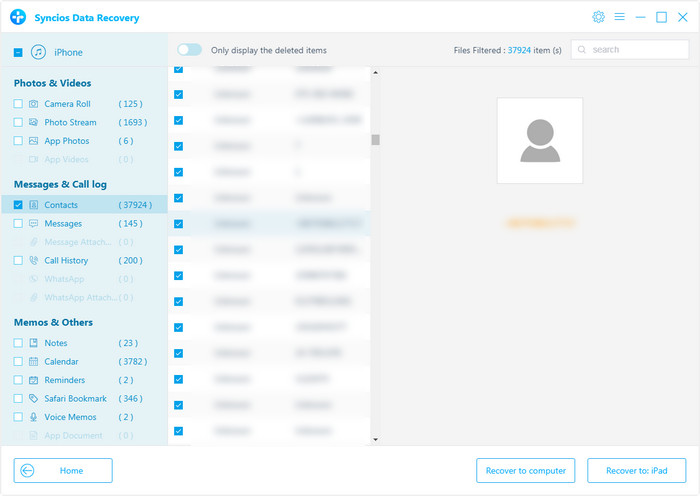Click the App Photos picture icon

(x=33, y=141)
